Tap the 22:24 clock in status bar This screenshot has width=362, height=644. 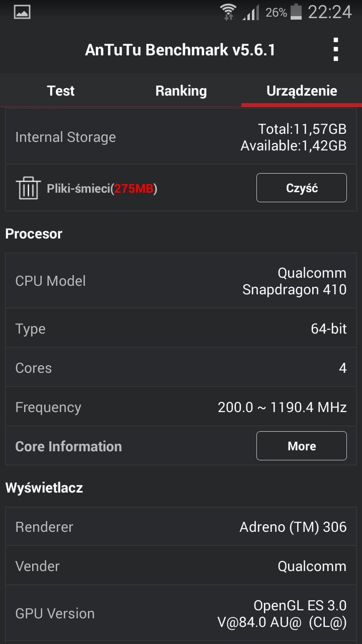point(329,12)
